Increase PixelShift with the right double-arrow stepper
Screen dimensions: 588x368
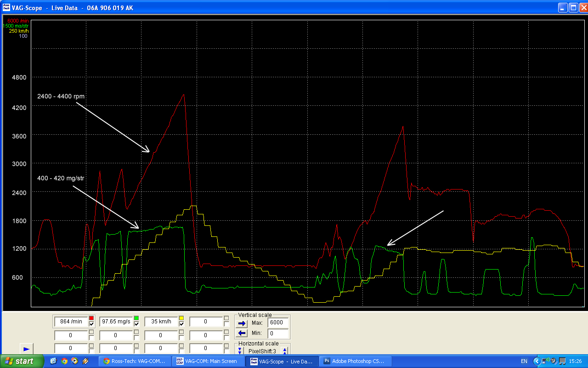[285, 351]
